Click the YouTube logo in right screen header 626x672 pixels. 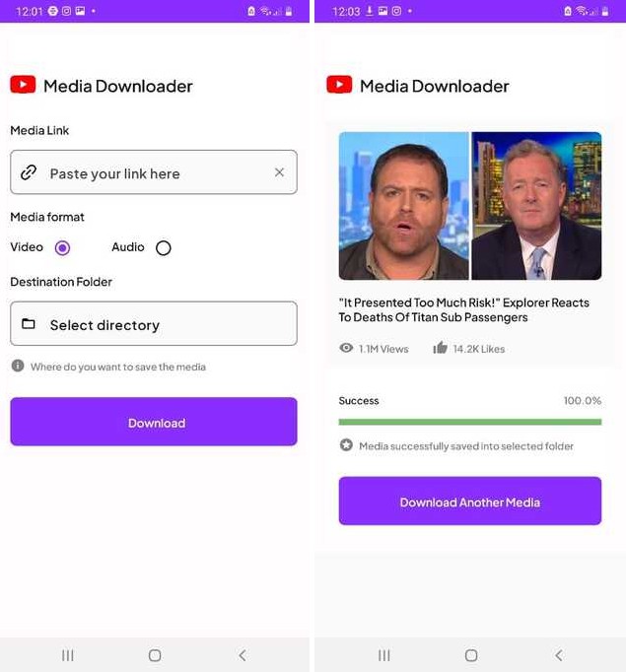[339, 85]
